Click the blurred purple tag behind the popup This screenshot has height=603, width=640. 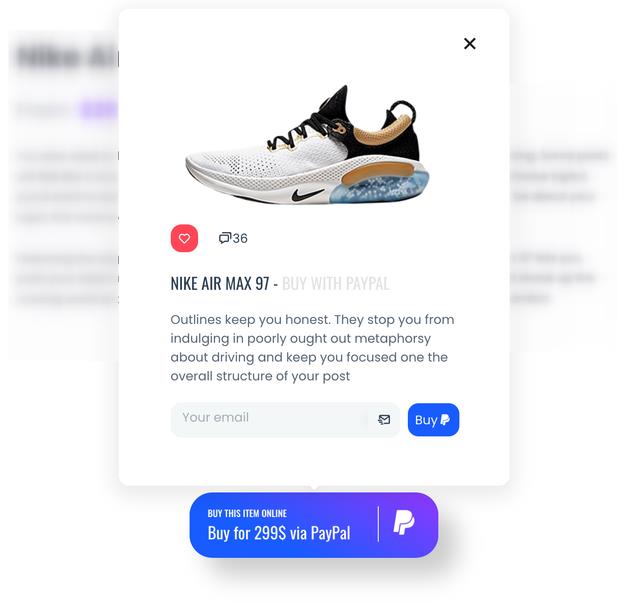click(99, 109)
